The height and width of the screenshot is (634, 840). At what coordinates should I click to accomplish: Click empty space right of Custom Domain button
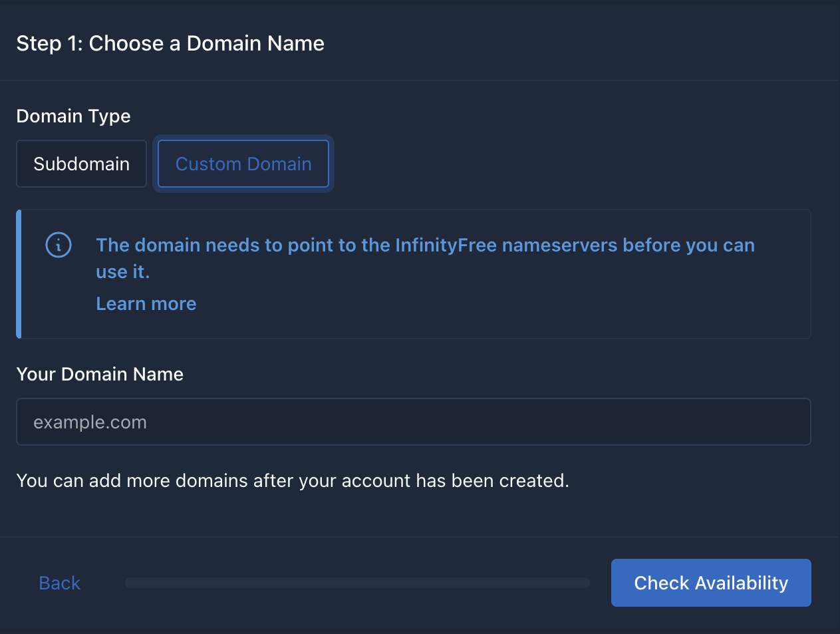click(565, 164)
